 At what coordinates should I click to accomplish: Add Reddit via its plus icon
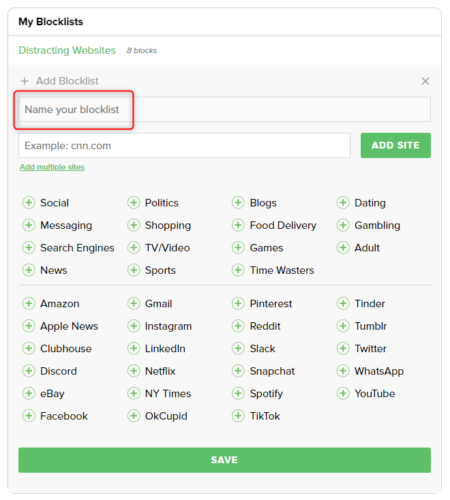coord(238,326)
